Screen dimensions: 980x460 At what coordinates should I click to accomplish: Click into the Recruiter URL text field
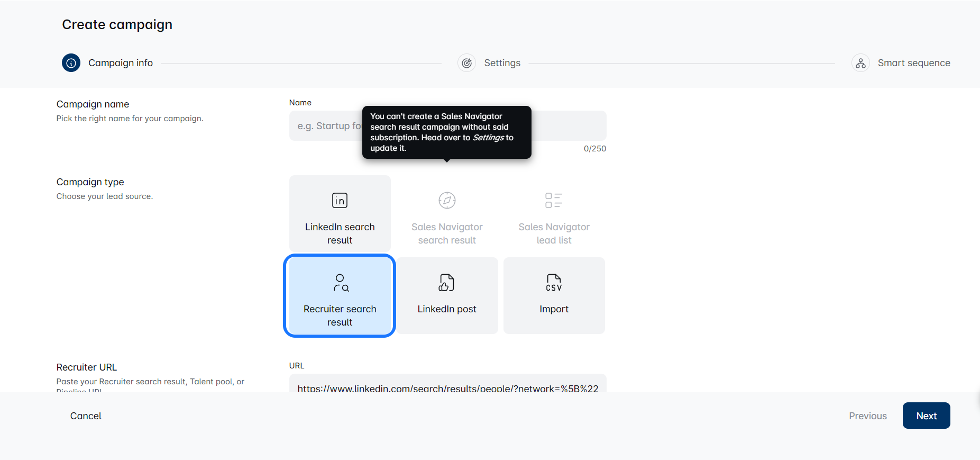pyautogui.click(x=447, y=385)
